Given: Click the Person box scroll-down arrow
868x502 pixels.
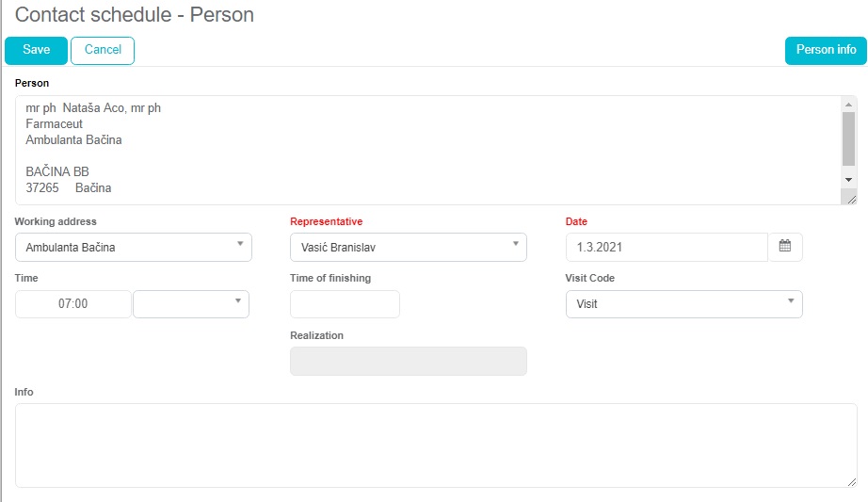Looking at the screenshot, I should 848,179.
